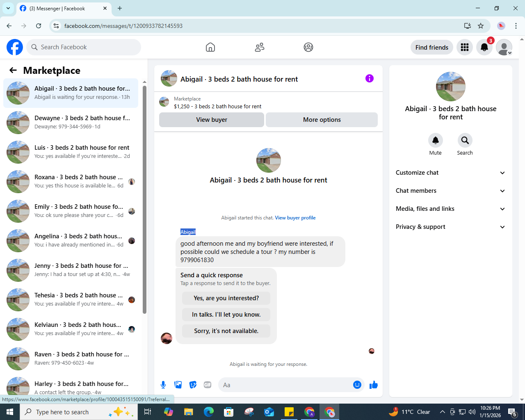
Task: Open Kelviaun's conversation in the list
Action: (x=71, y=329)
